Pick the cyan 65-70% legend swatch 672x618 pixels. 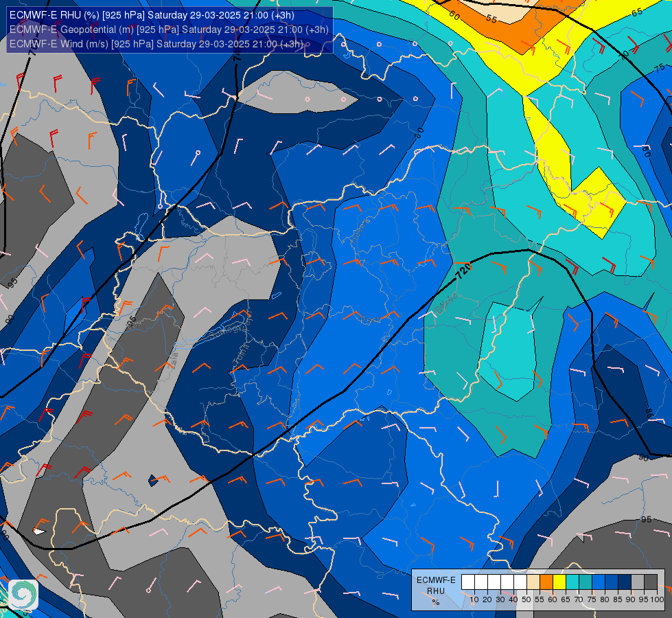(x=572, y=582)
